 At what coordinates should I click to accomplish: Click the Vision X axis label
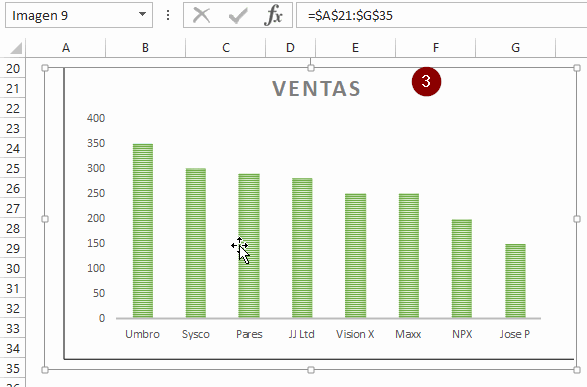tap(355, 334)
